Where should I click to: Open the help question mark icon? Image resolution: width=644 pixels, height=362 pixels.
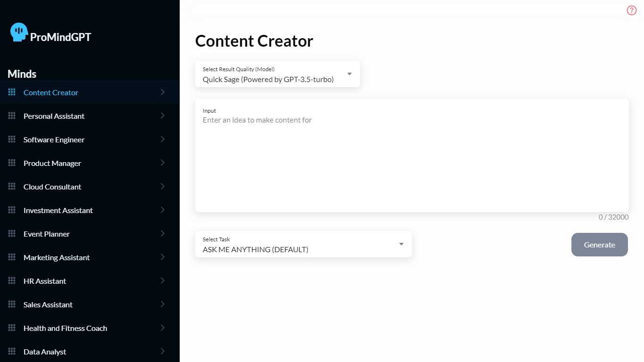coord(631,10)
